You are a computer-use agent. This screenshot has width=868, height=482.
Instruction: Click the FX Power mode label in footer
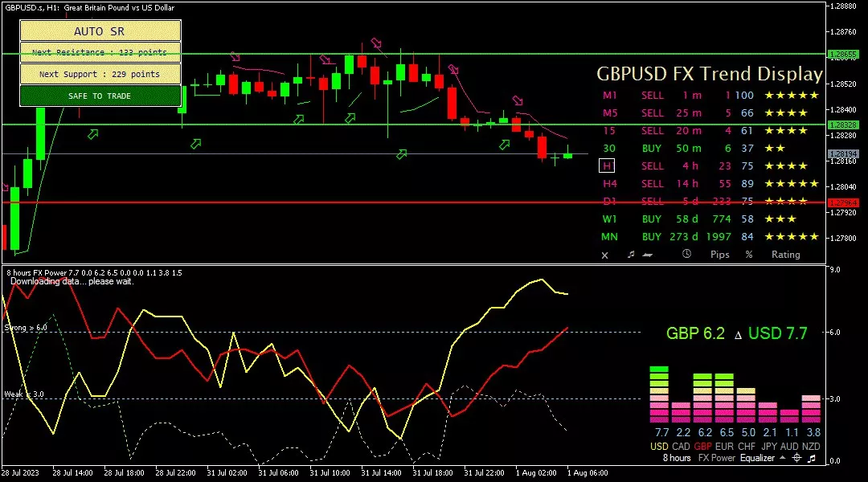tap(716, 458)
